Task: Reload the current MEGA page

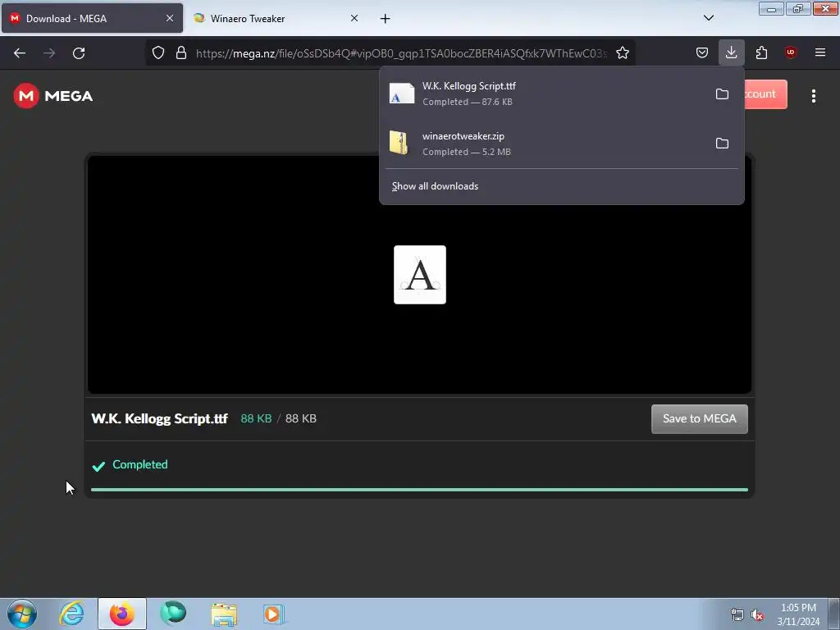Action: tap(79, 53)
